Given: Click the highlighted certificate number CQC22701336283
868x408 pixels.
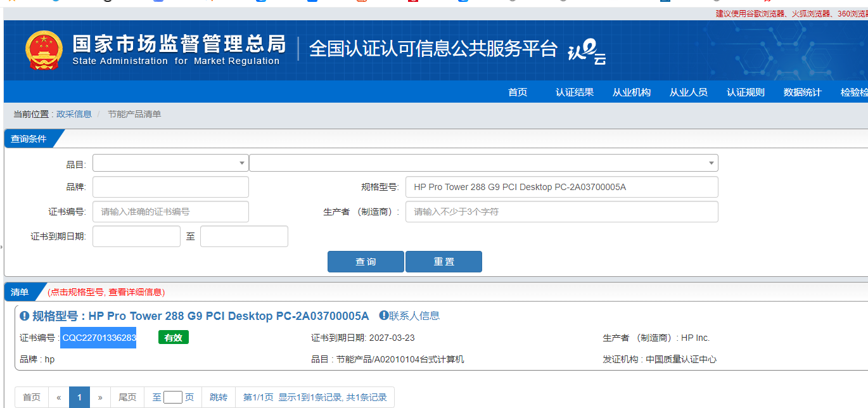Looking at the screenshot, I should point(99,338).
